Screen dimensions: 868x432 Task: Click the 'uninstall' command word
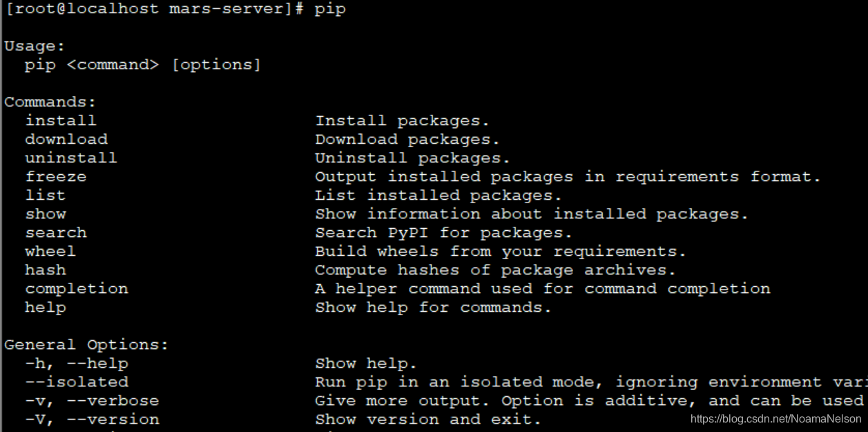point(71,158)
